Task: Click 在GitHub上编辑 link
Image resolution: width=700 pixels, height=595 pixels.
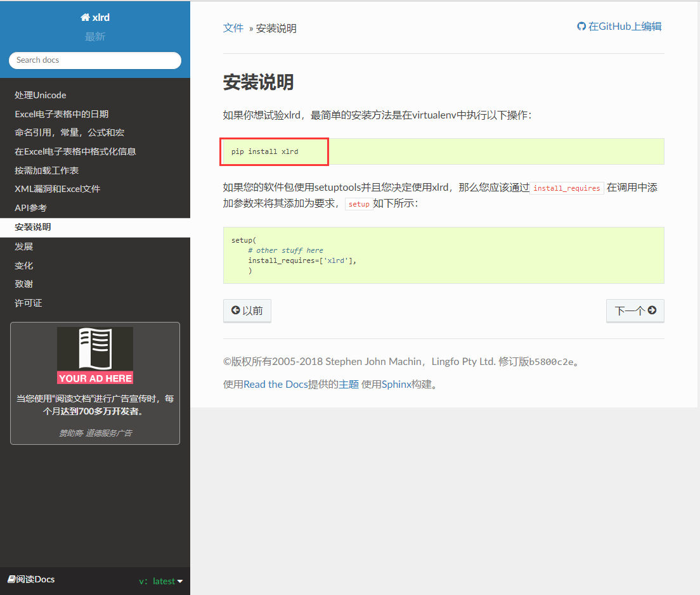Action: pos(619,27)
